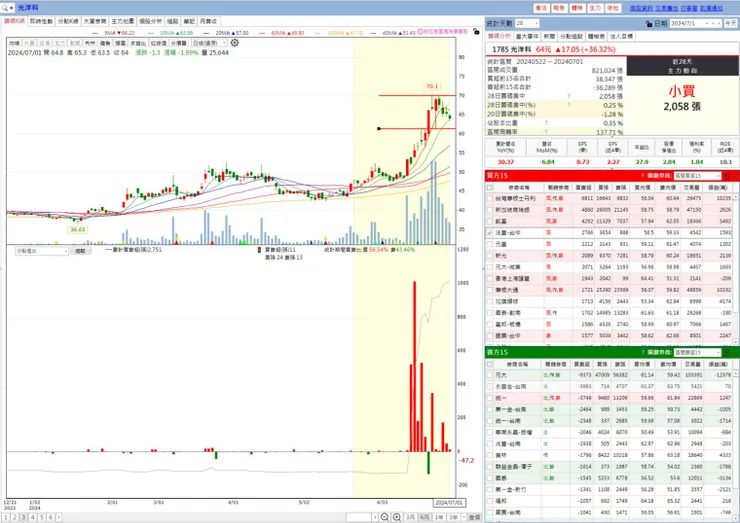Tick the checkbox for 統一 seller row
This screenshot has height=523, width=740.
pyautogui.click(x=489, y=398)
